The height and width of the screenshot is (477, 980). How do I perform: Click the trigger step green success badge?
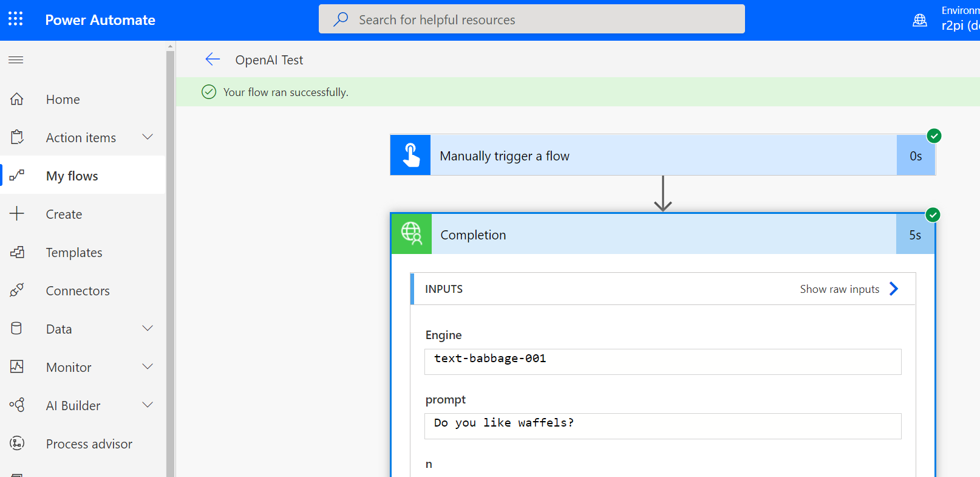(934, 136)
